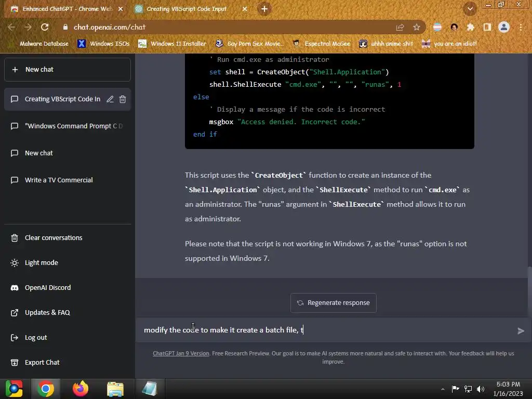The width and height of the screenshot is (532, 399).
Task: Close the Creating VBScript Code Input tab
Action: click(x=245, y=9)
